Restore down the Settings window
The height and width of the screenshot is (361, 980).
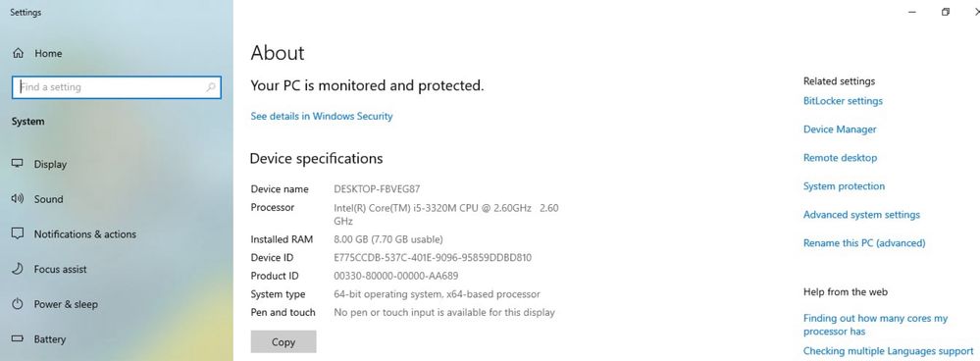[946, 12]
